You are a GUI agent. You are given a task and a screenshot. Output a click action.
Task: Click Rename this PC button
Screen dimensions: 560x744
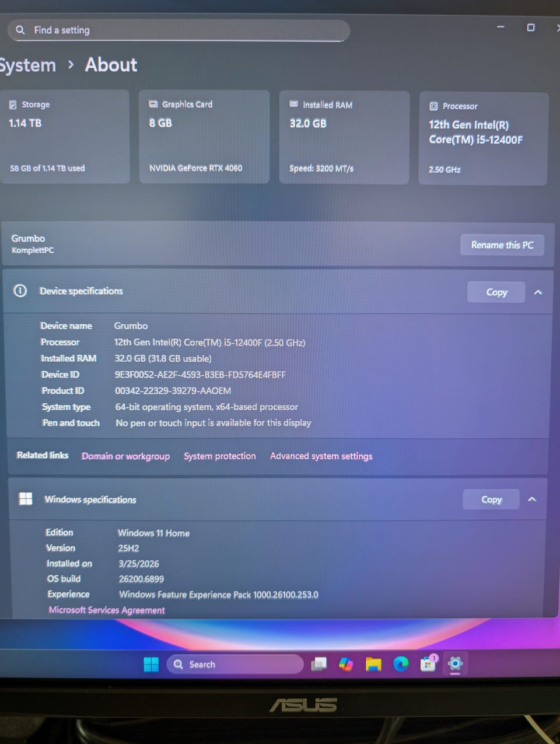click(502, 245)
